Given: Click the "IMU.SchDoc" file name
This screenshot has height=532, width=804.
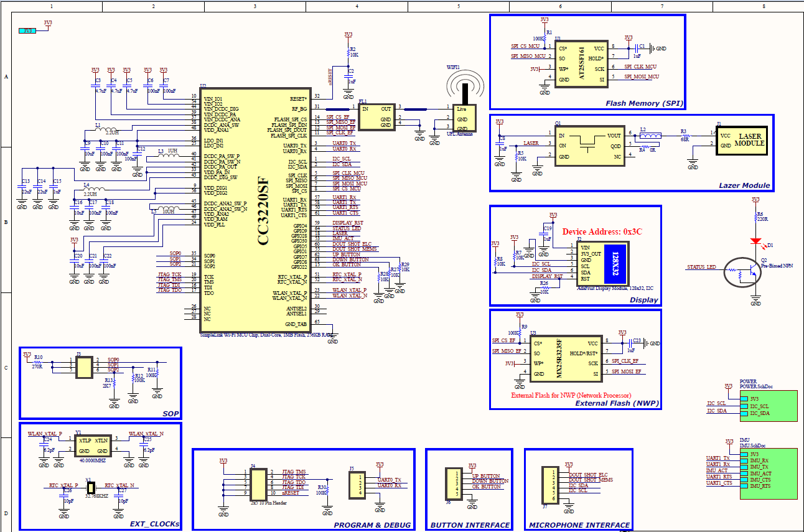Looking at the screenshot, I should (752, 446).
